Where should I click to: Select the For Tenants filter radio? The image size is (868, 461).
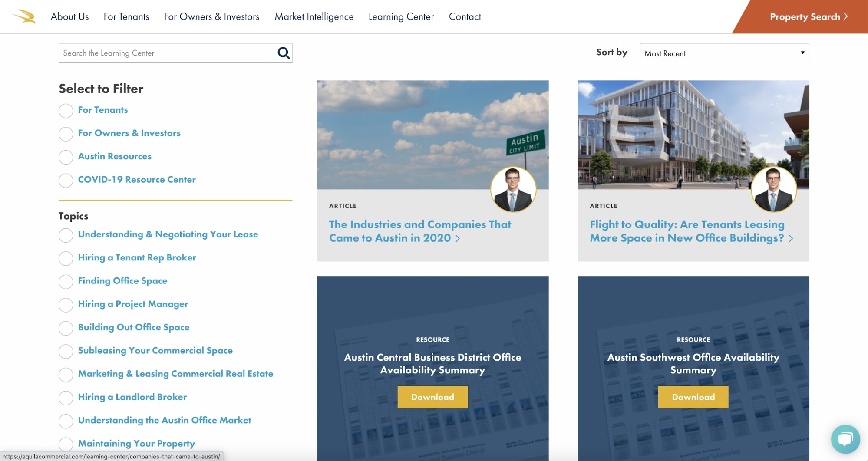[x=66, y=111]
